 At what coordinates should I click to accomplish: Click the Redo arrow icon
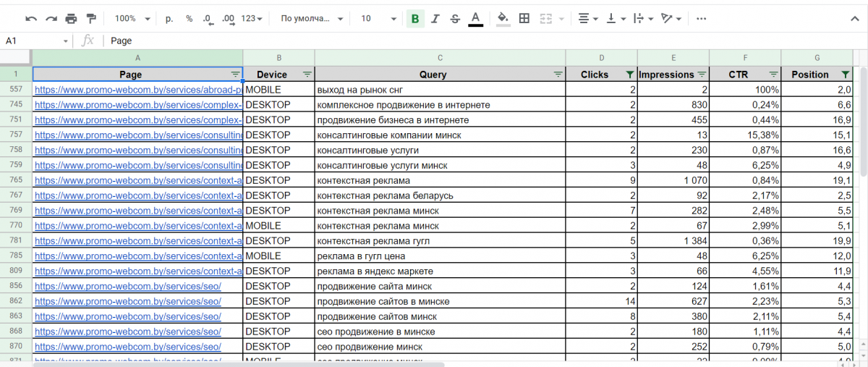(51, 19)
